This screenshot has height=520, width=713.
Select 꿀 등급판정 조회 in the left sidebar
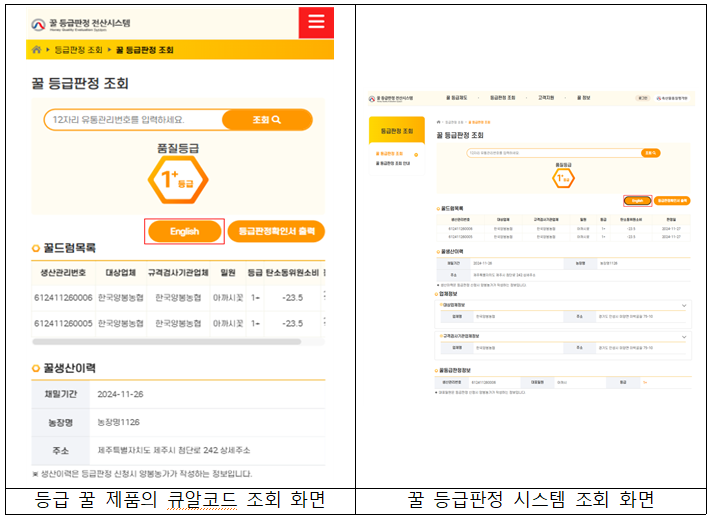393,153
